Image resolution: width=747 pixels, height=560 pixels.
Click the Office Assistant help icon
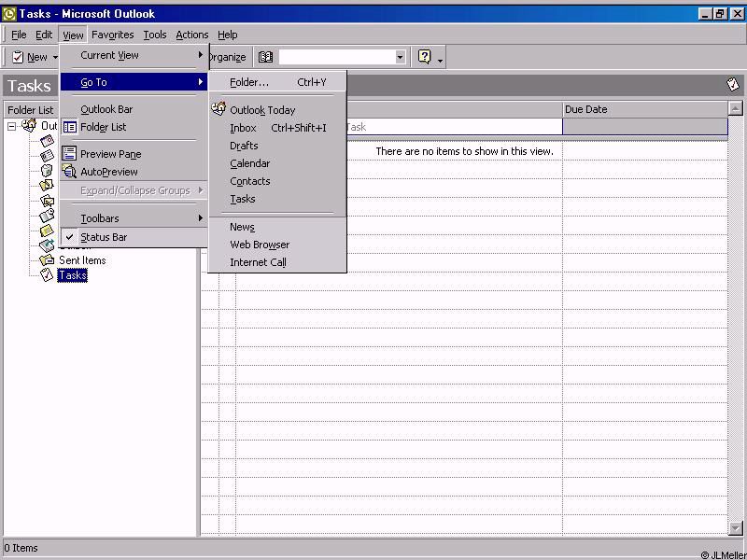(425, 57)
